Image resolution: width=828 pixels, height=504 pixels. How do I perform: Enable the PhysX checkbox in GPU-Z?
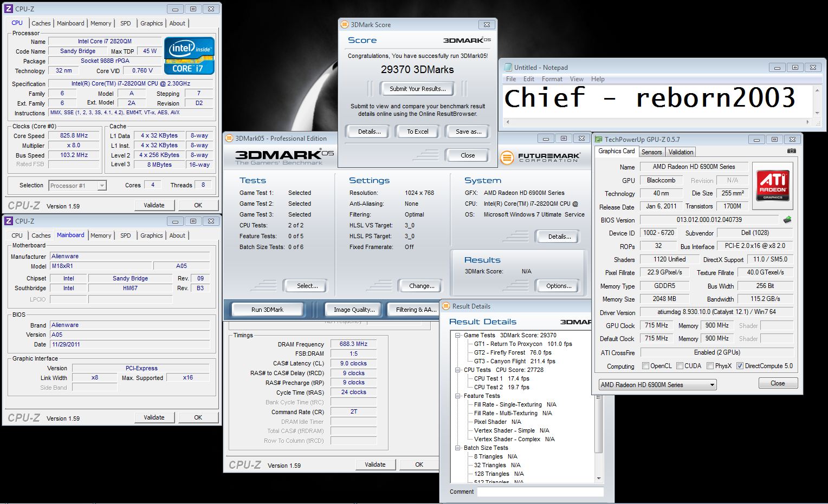click(710, 366)
